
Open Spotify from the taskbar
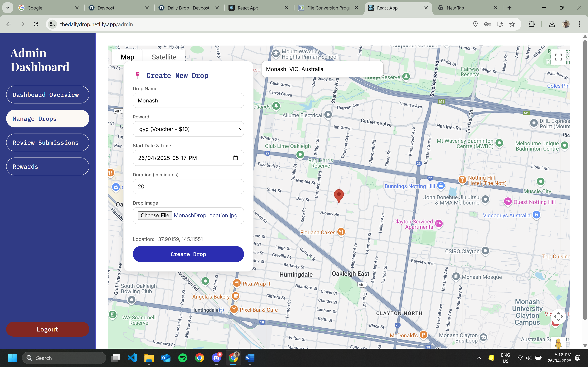click(183, 358)
